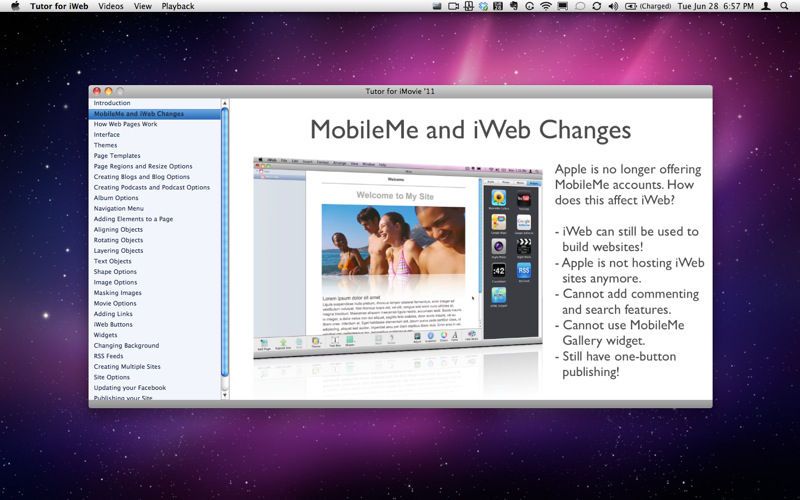Select the Creating Multiple Sites lesson
Screen dimensions: 800x500
155,367
